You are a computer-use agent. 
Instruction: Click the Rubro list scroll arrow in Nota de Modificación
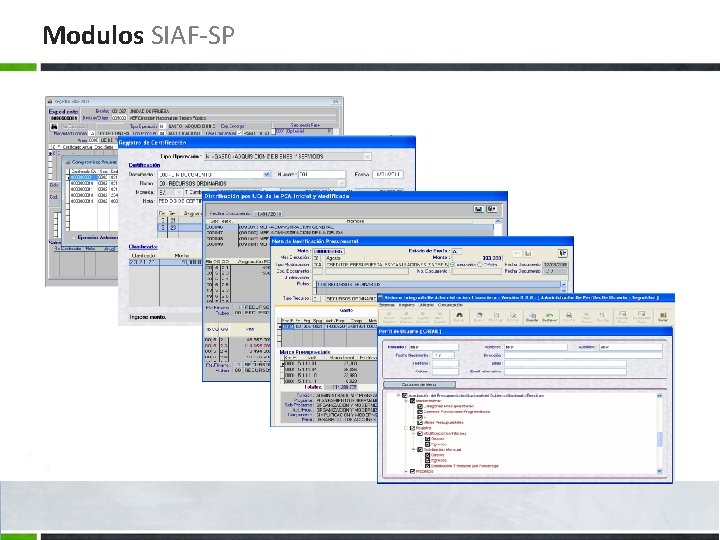563,284
